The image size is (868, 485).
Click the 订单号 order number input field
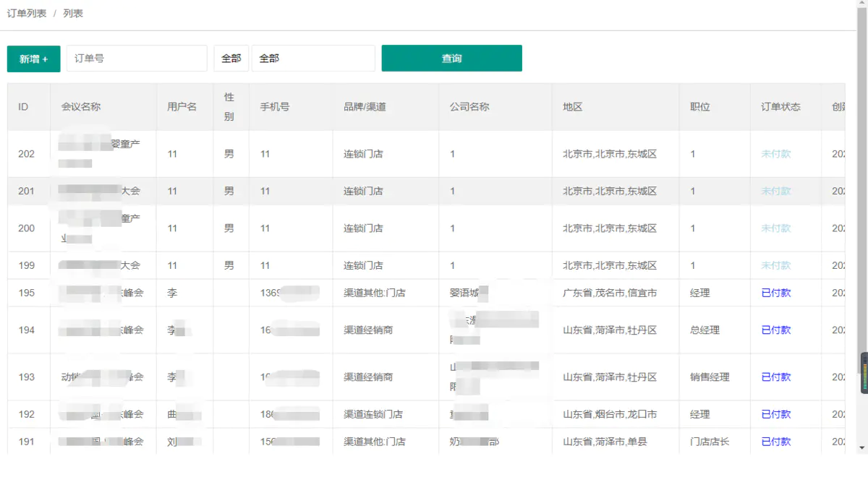click(136, 58)
